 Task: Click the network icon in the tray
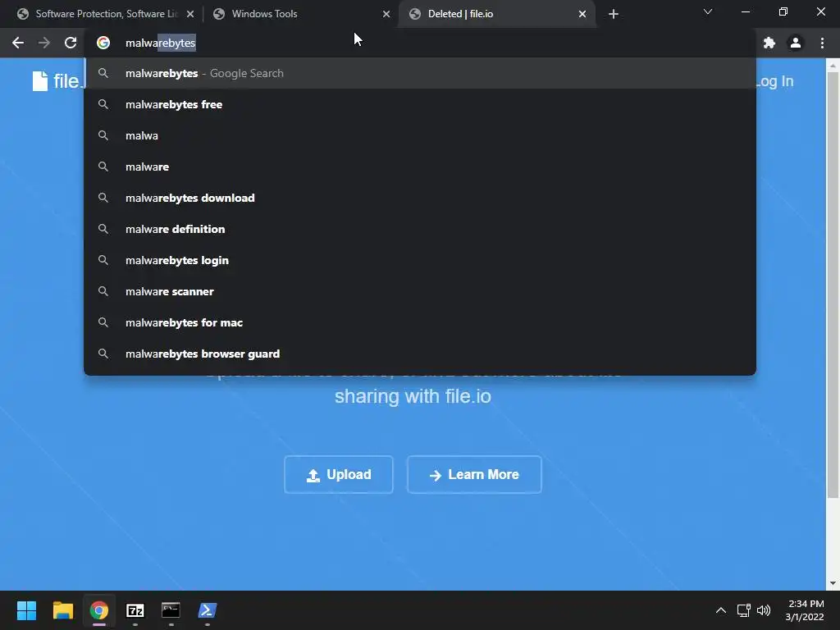coord(743,610)
